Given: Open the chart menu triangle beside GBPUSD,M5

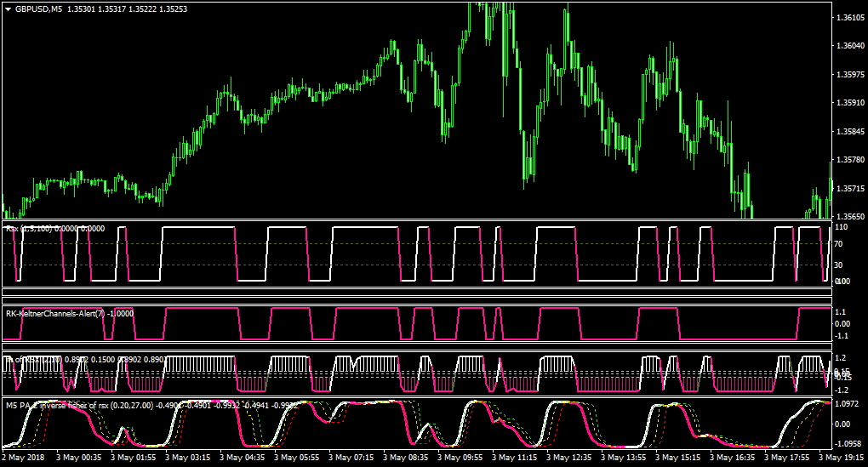Looking at the screenshot, I should (9, 9).
